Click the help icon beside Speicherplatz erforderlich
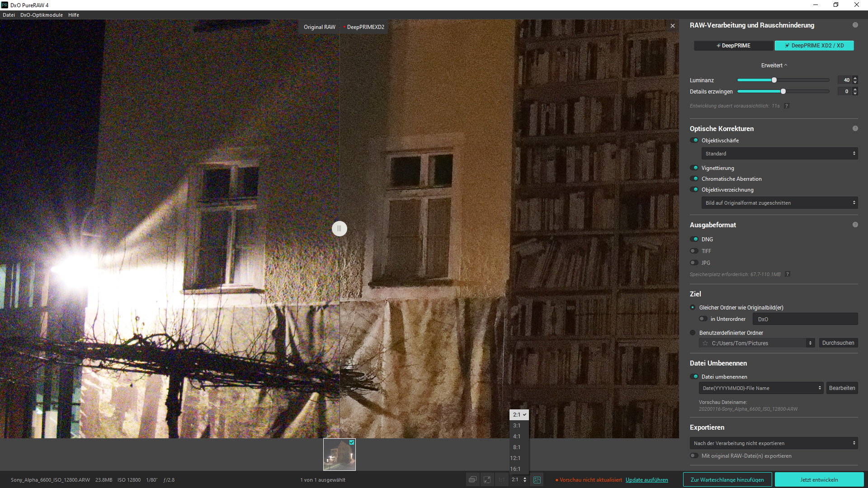The image size is (868, 488). pyautogui.click(x=788, y=274)
